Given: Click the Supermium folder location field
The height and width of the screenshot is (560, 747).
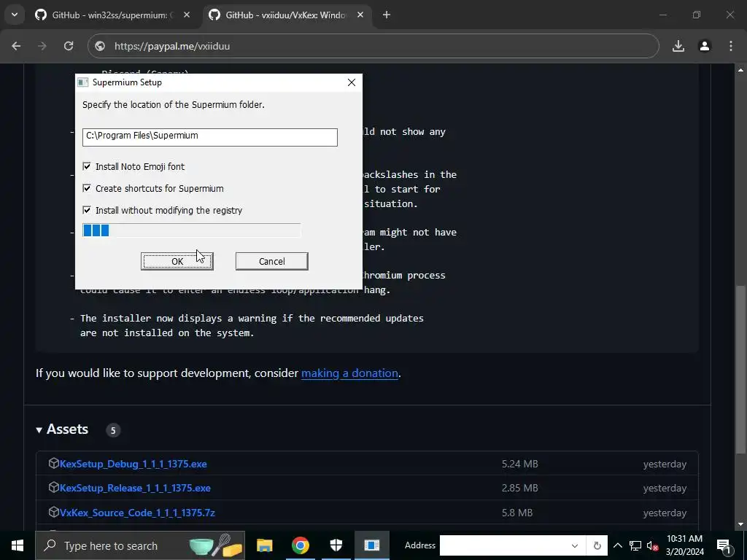Looking at the screenshot, I should (x=210, y=137).
